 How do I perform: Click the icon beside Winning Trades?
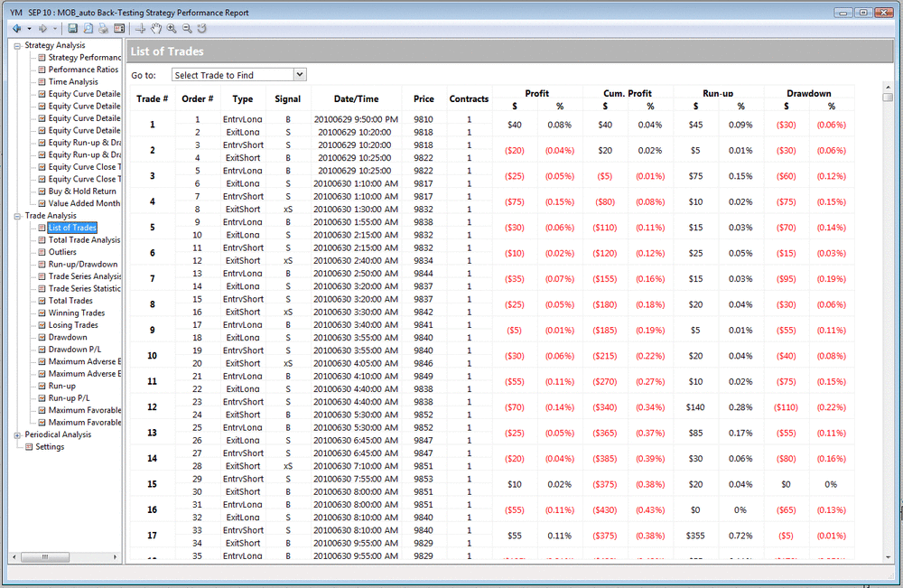pyautogui.click(x=42, y=313)
